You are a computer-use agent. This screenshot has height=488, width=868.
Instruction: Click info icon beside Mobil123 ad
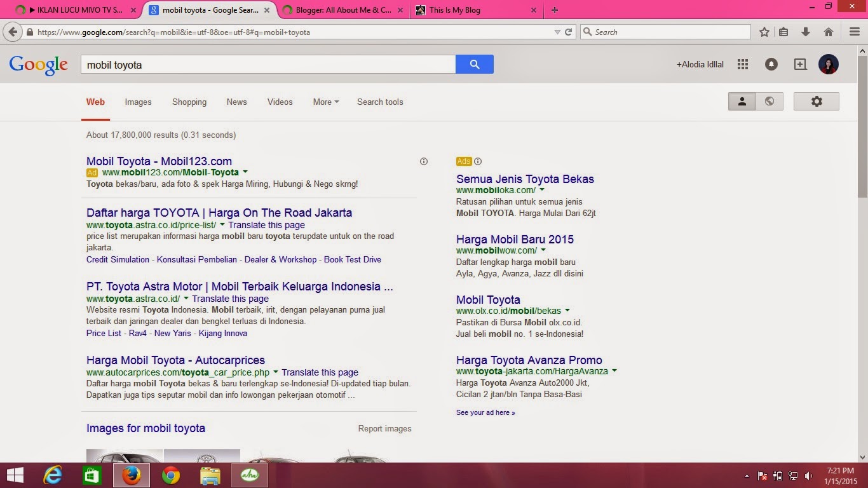point(424,161)
